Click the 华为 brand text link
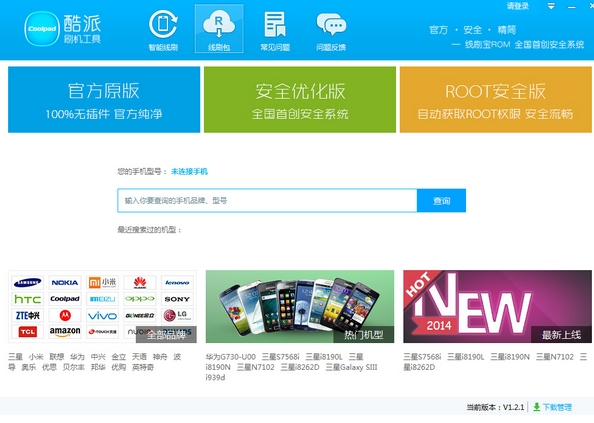Image resolution: width=594 pixels, height=423 pixels. point(77,357)
